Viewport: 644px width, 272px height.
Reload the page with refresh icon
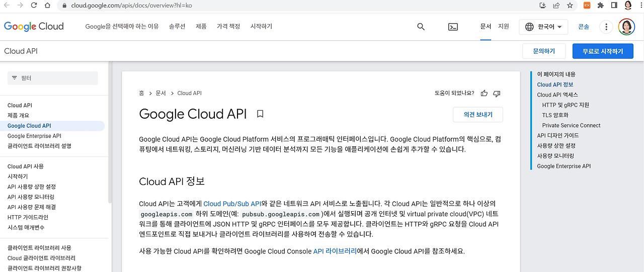point(34,6)
